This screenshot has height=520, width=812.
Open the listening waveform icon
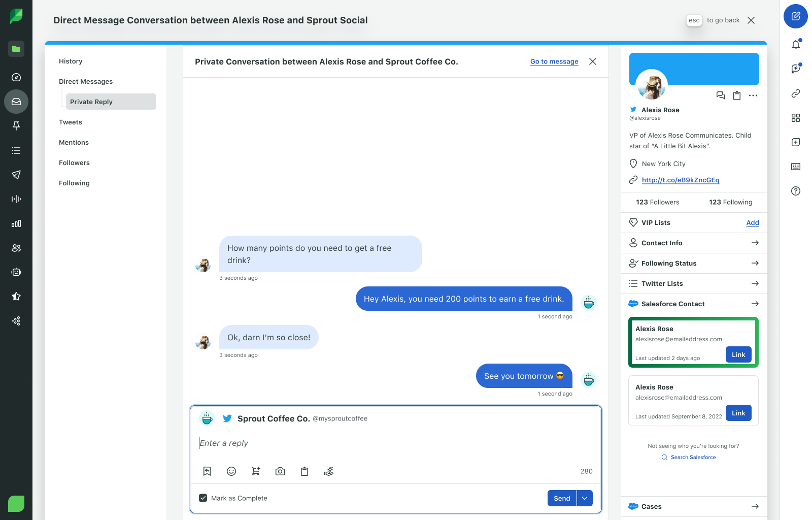point(16,199)
